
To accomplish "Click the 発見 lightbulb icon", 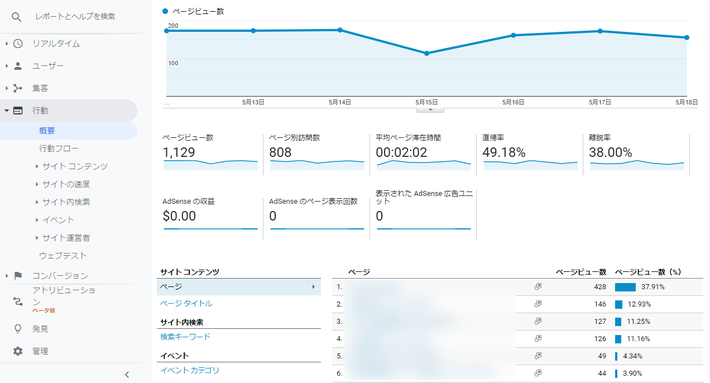I will coord(18,329).
